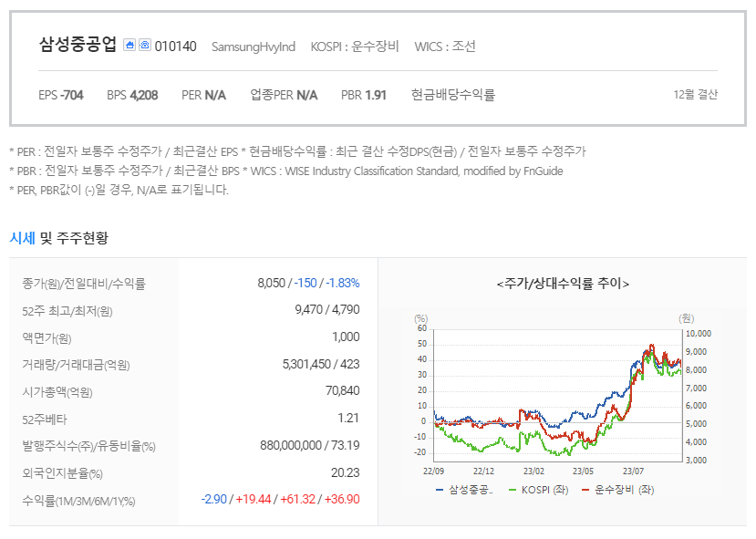Click the +19.44 three-month return
The height and width of the screenshot is (539, 756).
254,499
